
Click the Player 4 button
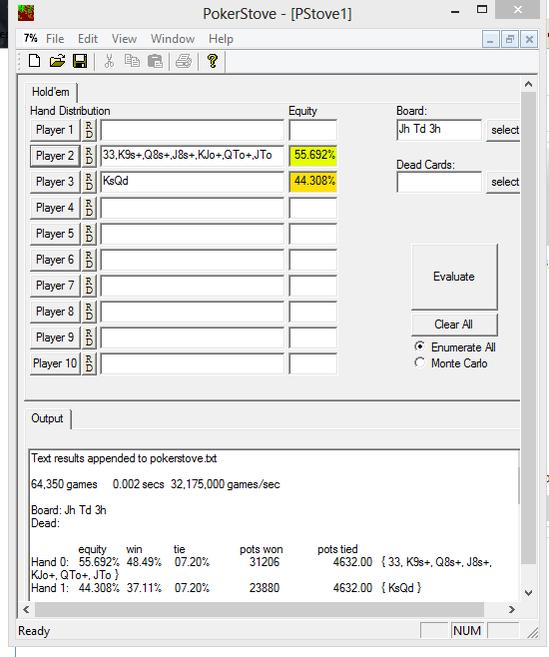point(55,208)
